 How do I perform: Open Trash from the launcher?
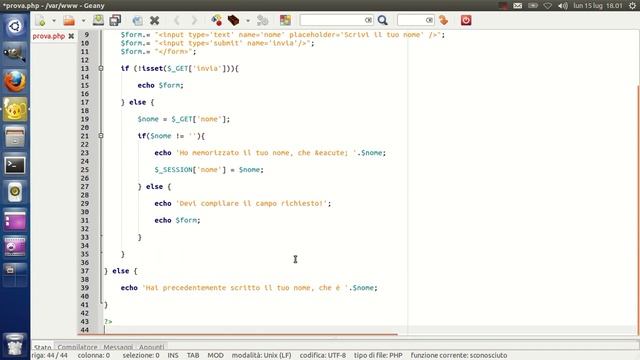[x=15, y=345]
